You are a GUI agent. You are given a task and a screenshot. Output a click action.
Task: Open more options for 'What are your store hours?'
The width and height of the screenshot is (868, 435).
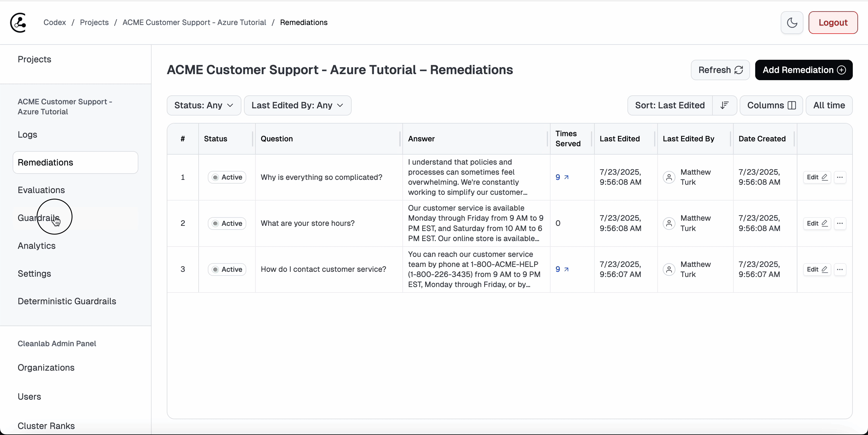[x=840, y=223]
